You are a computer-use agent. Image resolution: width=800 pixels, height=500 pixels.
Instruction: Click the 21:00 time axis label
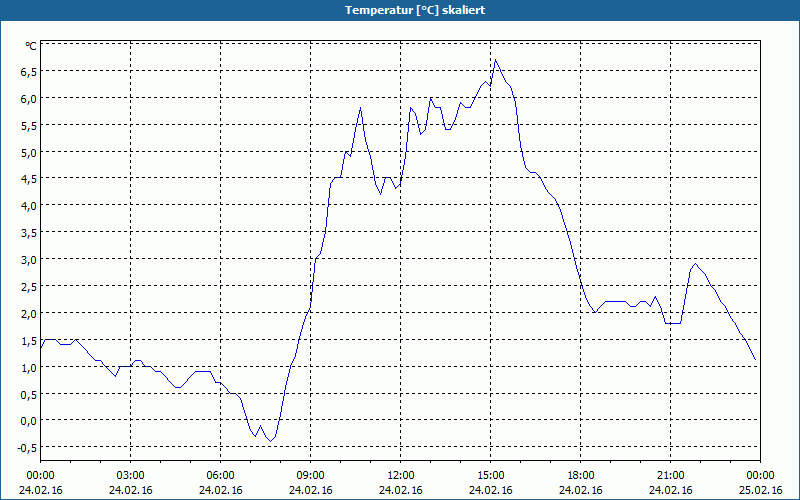(x=670, y=476)
